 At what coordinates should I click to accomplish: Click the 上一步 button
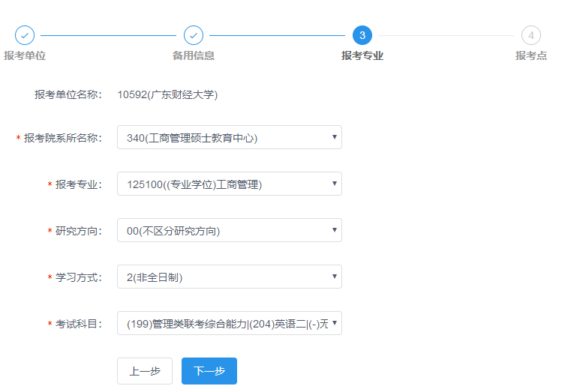coord(145,371)
